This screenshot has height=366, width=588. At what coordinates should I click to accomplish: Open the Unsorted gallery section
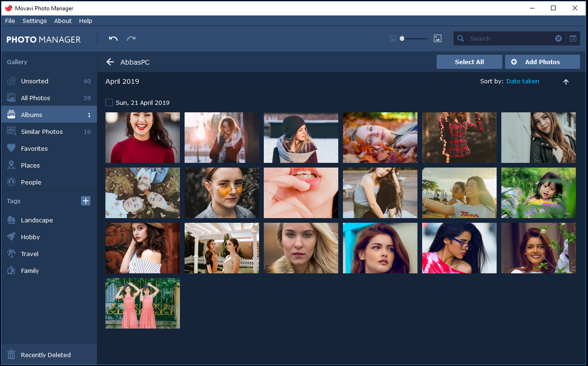[x=49, y=81]
